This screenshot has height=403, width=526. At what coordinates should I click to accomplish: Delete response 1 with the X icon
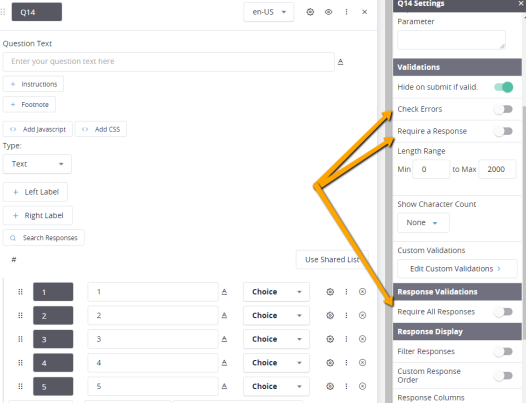(362, 292)
